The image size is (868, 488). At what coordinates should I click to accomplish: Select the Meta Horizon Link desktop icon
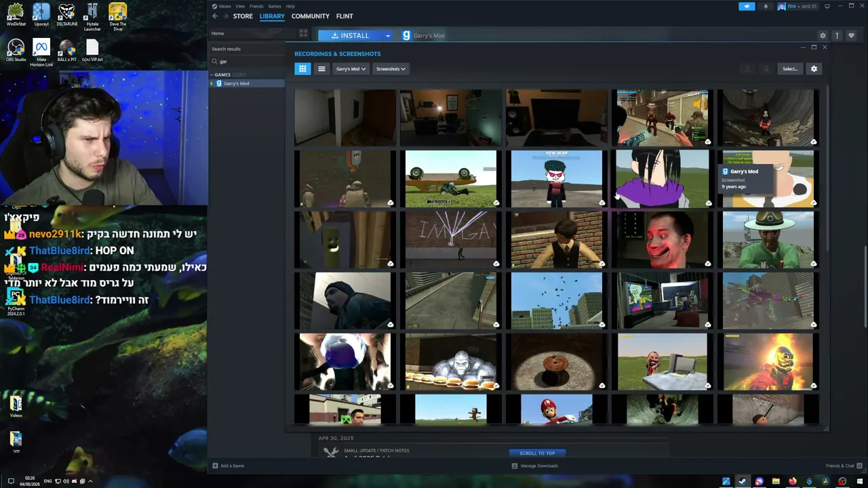[x=41, y=53]
